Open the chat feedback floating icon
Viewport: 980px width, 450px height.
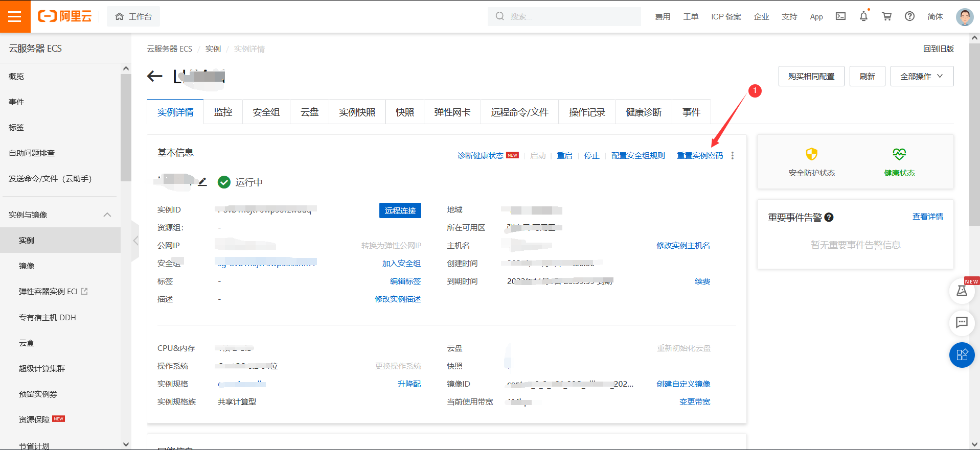coord(962,322)
